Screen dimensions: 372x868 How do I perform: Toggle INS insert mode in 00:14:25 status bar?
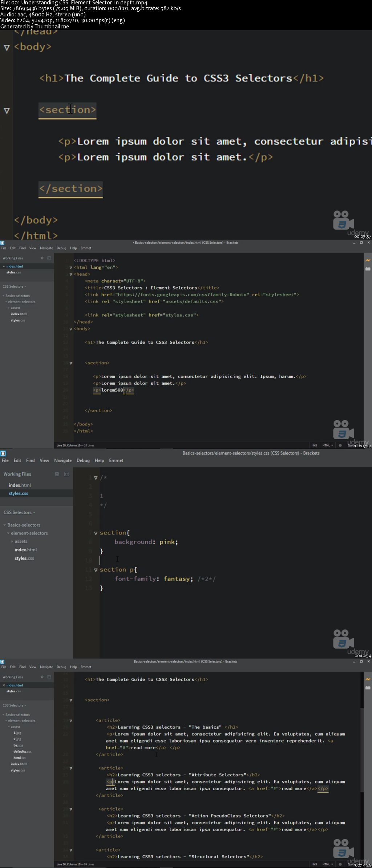click(x=315, y=864)
